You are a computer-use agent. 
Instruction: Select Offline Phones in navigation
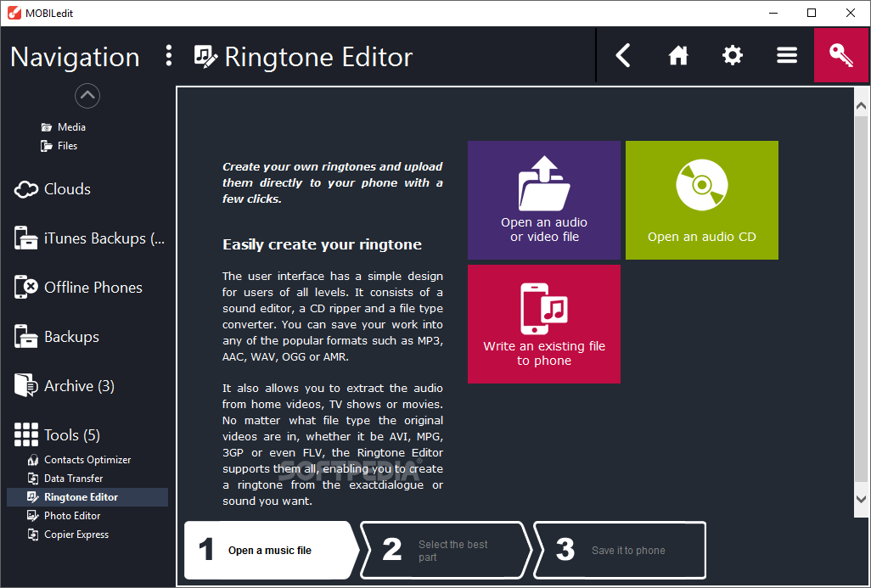click(93, 288)
